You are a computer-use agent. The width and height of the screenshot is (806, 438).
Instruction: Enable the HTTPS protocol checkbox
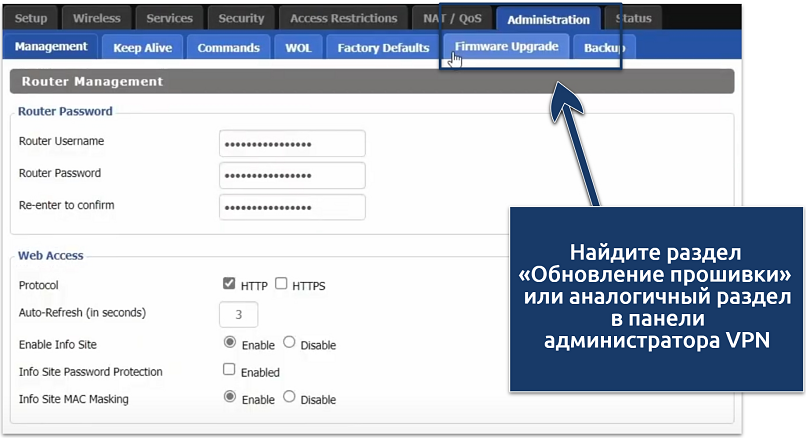[281, 285]
